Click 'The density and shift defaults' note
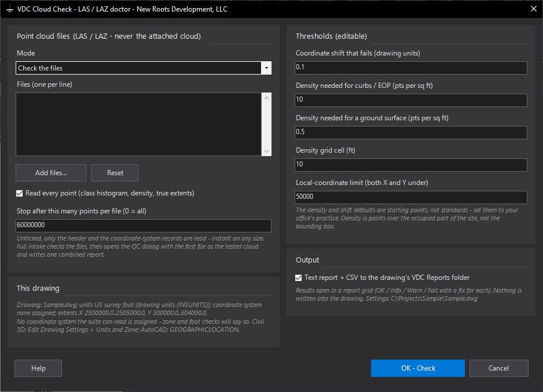Screen dimensions: 543x392 pos(407,218)
